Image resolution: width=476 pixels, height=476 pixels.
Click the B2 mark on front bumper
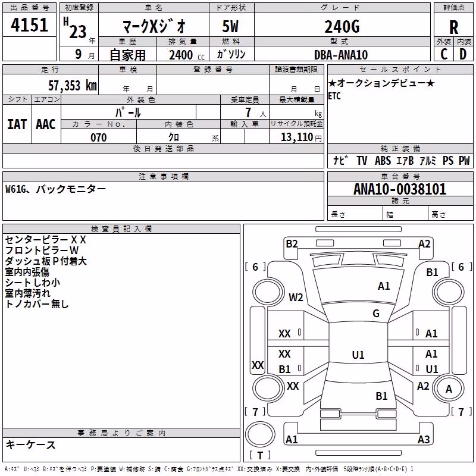coord(292,244)
